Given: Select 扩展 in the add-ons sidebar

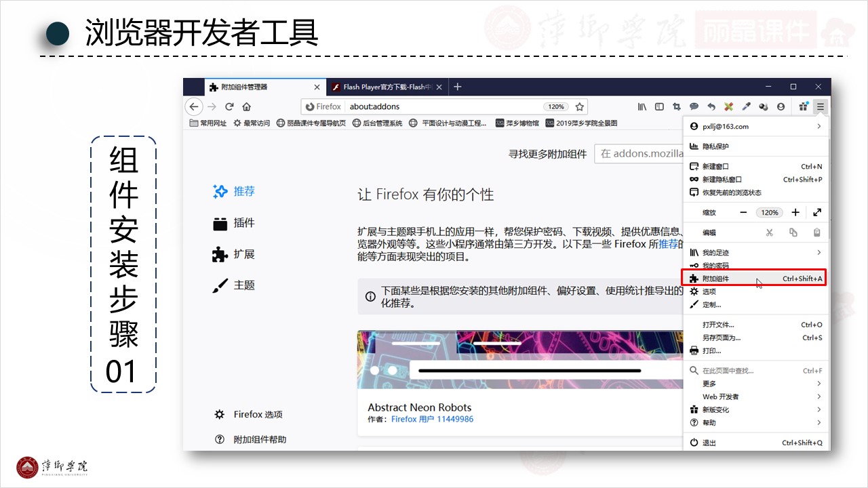Looking at the screenshot, I should coord(234,254).
